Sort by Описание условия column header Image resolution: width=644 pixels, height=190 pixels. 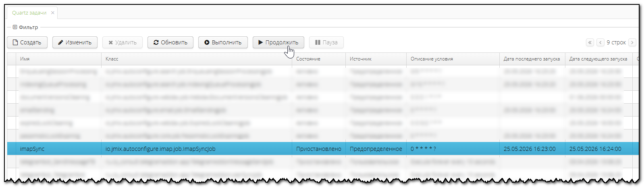(x=453, y=59)
